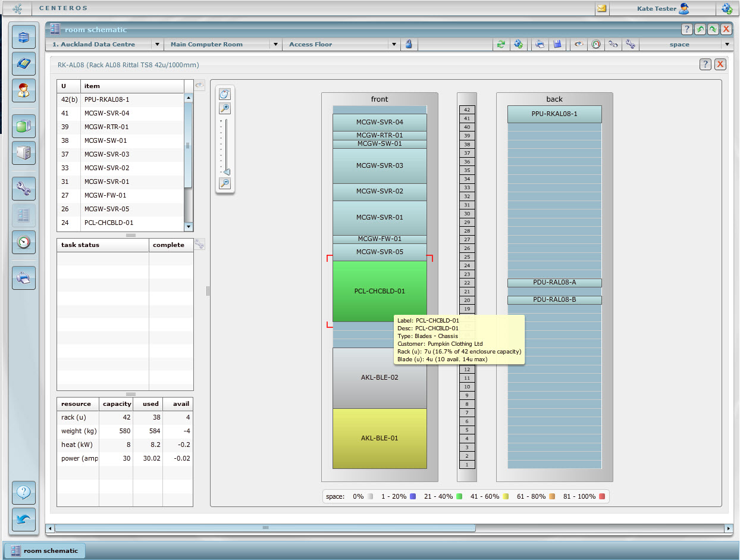This screenshot has width=740, height=560.
Task: Click the chain link icon in toolbar
Action: (613, 45)
